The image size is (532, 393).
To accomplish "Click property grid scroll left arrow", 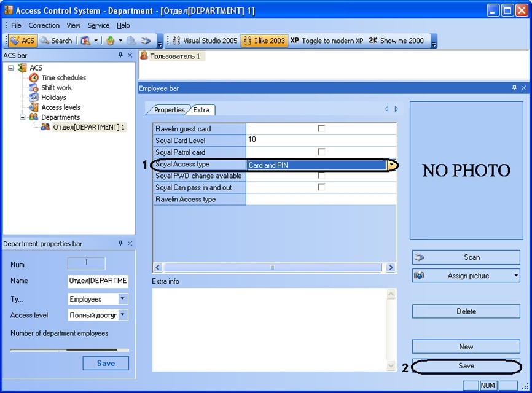I will (x=158, y=267).
